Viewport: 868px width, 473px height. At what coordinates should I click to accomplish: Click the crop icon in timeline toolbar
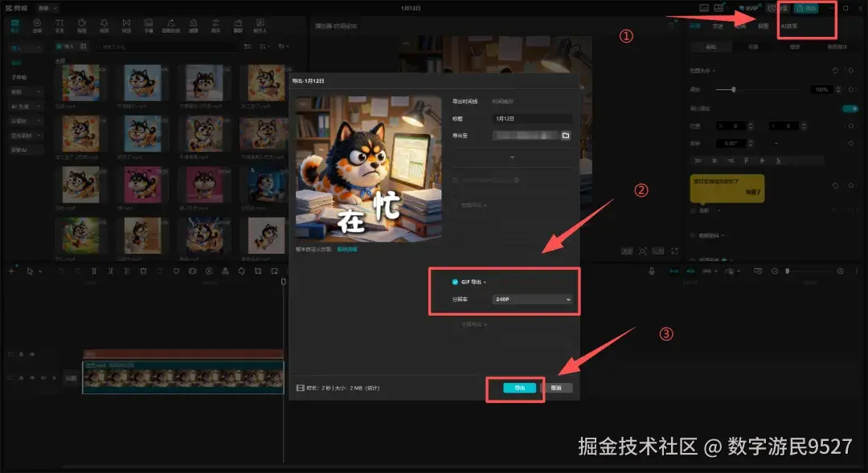pos(258,271)
